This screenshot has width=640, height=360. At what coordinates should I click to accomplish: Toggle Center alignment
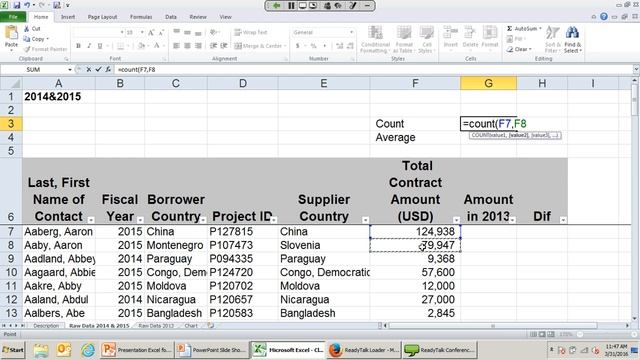coord(187,46)
